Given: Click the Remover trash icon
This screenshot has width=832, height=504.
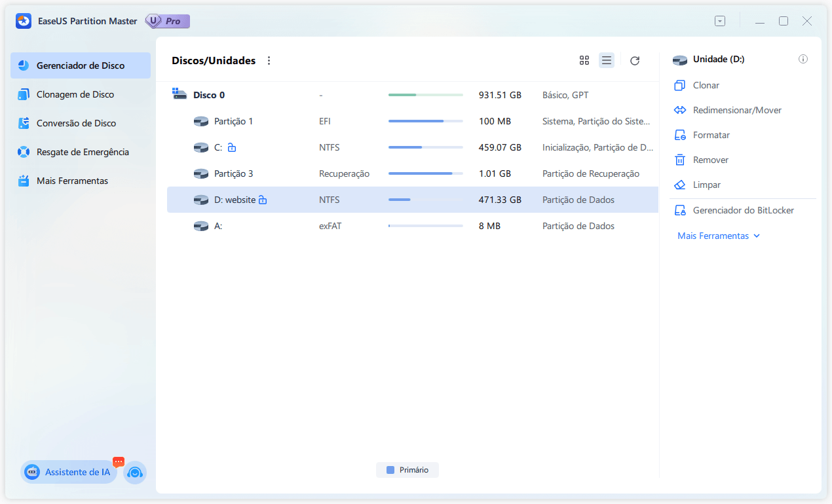Looking at the screenshot, I should point(680,160).
